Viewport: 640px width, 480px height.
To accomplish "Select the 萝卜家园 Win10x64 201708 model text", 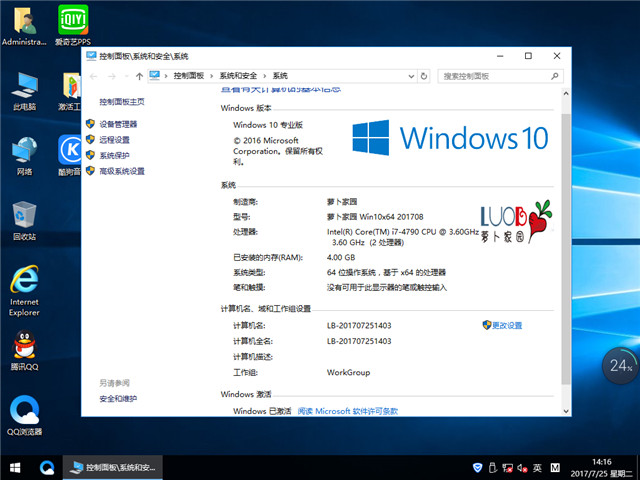I will tap(375, 217).
